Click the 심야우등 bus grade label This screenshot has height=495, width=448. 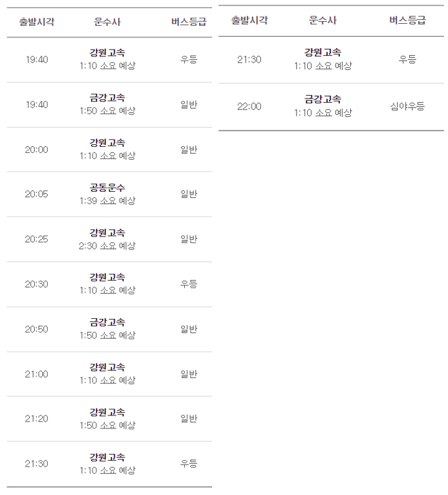408,106
